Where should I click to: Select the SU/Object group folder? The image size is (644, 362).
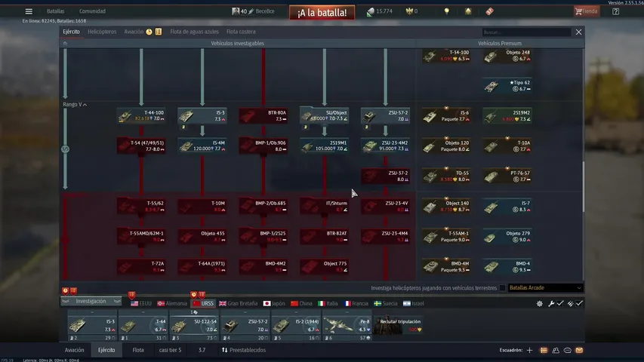click(325, 115)
